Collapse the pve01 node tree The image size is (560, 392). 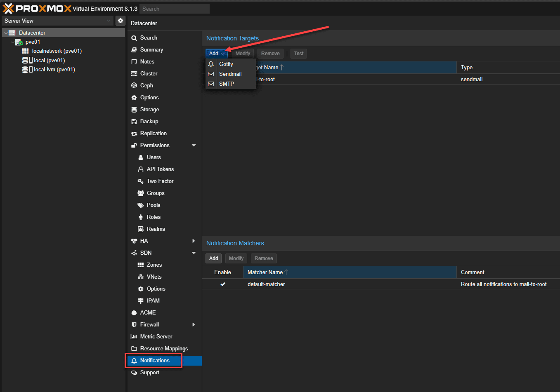click(12, 42)
